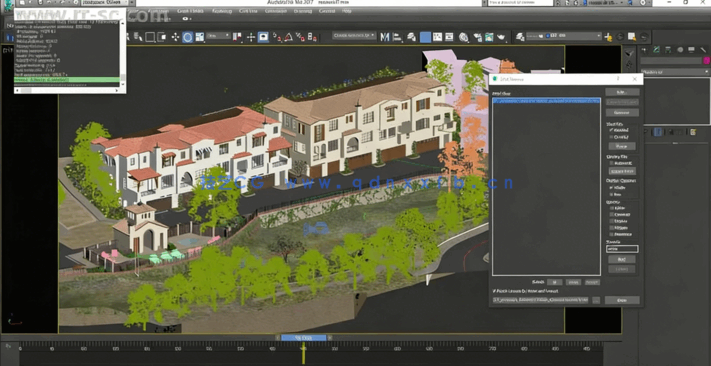Viewport: 711px width, 366px height.
Task: Choose the Rectangular Selection Region tool
Action: (x=150, y=37)
